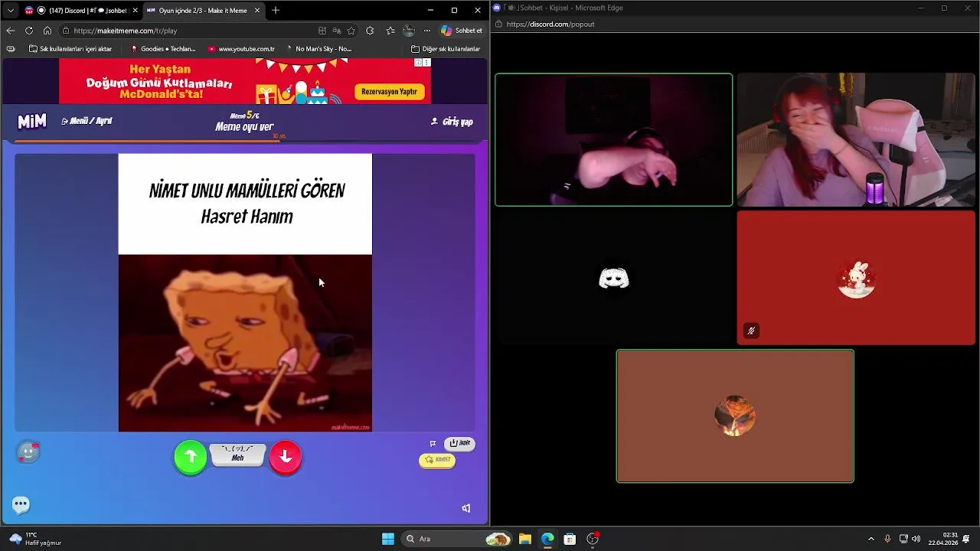The image size is (980, 551).
Task: Open the Windows Start menu
Action: [x=388, y=539]
